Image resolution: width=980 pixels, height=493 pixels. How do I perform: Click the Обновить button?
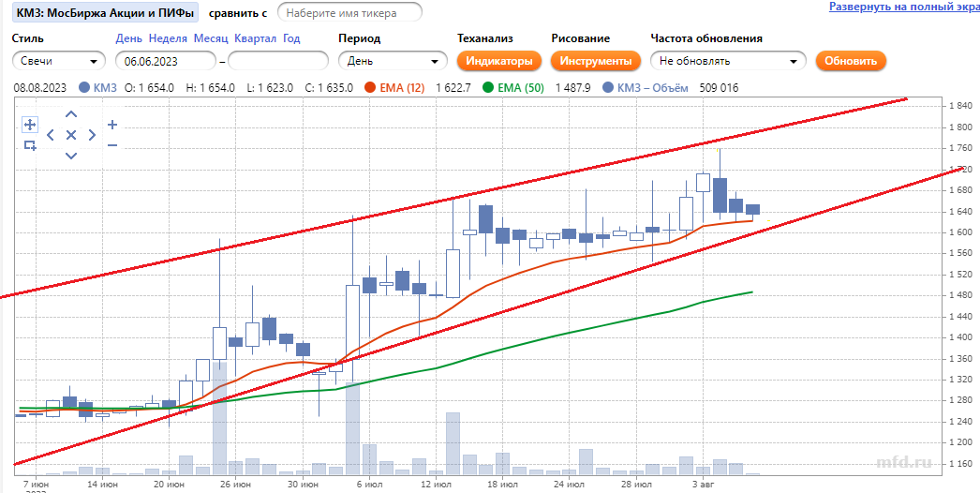tap(851, 61)
